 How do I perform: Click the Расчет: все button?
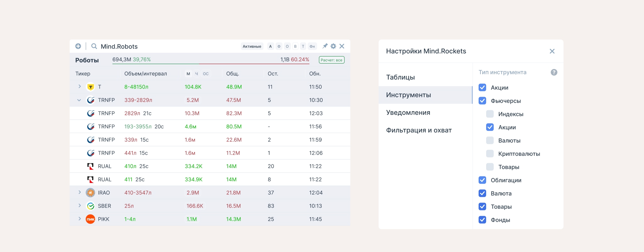[x=331, y=60]
